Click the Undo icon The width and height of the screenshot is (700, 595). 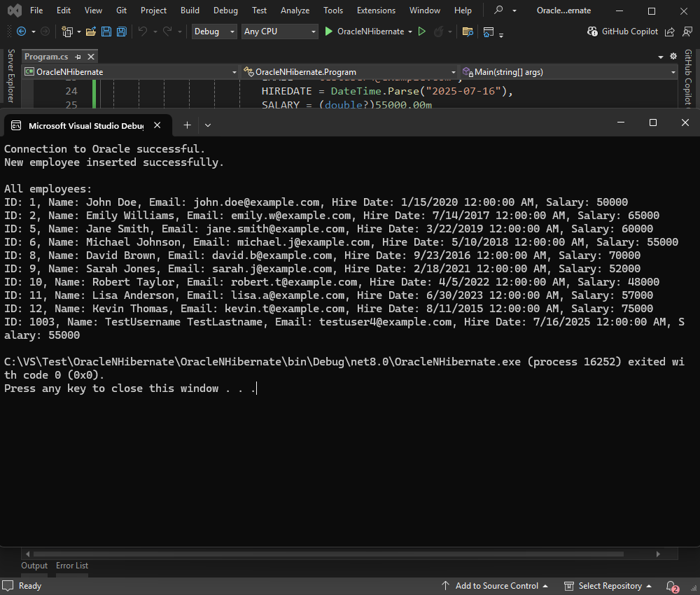pyautogui.click(x=143, y=31)
